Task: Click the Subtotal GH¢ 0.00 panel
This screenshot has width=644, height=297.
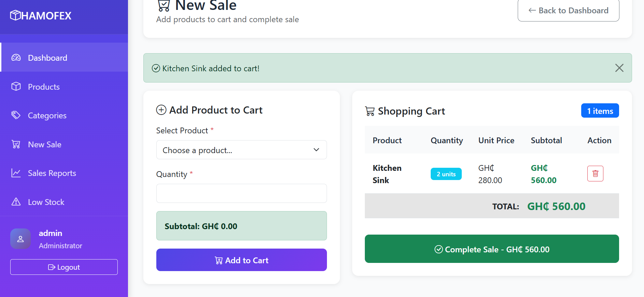Action: tap(241, 226)
